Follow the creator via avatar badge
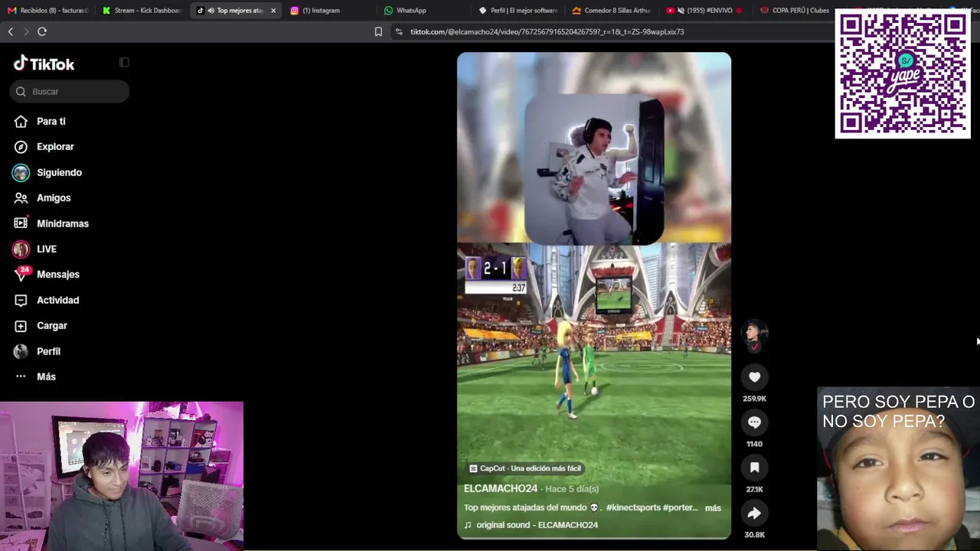Screen dimensions: 980x551 pos(754,347)
